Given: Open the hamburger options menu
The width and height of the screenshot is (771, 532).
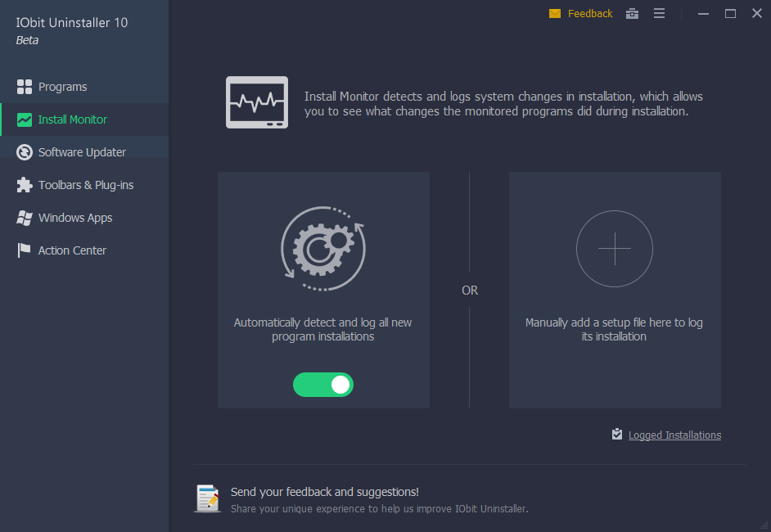Looking at the screenshot, I should pos(660,13).
